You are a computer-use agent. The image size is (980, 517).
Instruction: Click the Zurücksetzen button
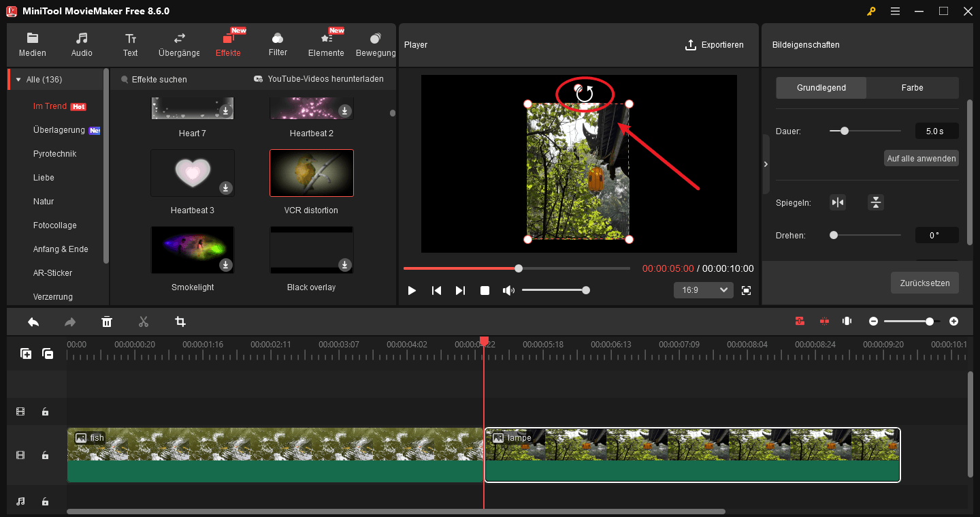(924, 283)
